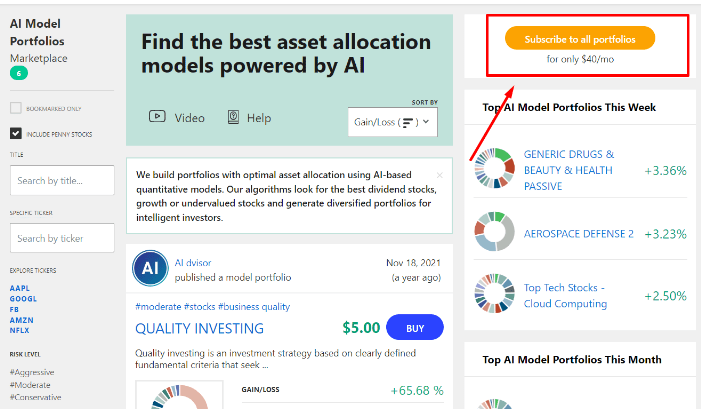The height and width of the screenshot is (409, 701).
Task: Click the Search by ticker field
Action: (x=62, y=238)
